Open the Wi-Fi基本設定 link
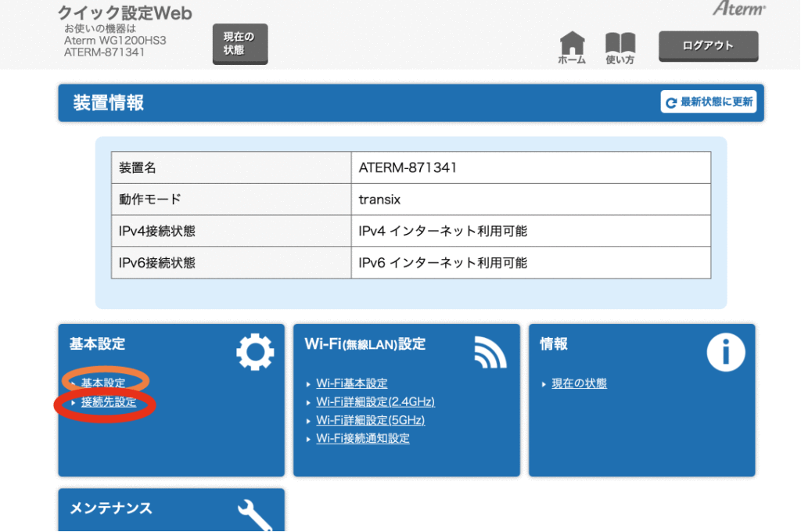 351,383
